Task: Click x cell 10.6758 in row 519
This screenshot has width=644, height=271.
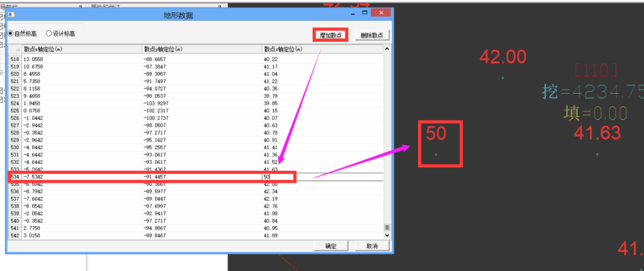Action: pos(82,66)
